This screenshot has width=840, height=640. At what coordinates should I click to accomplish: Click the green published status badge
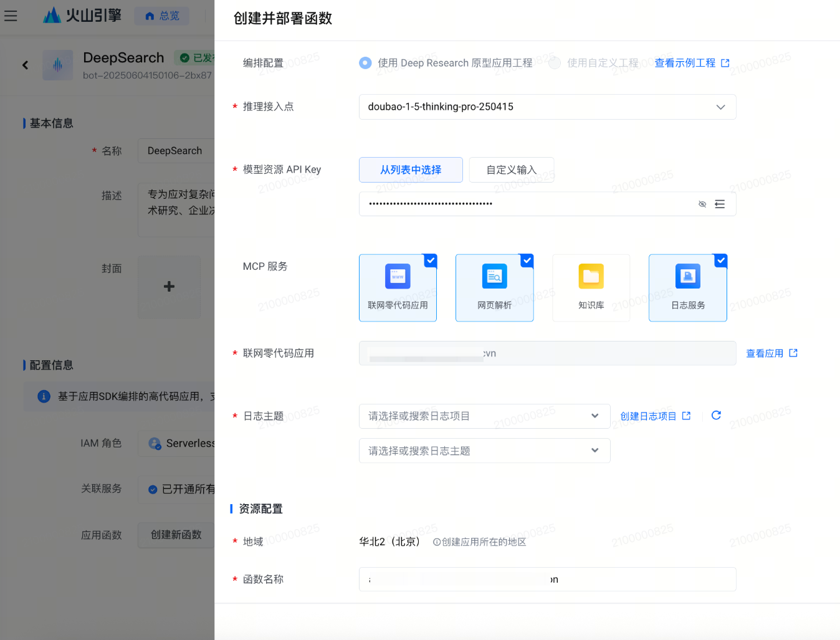point(195,58)
